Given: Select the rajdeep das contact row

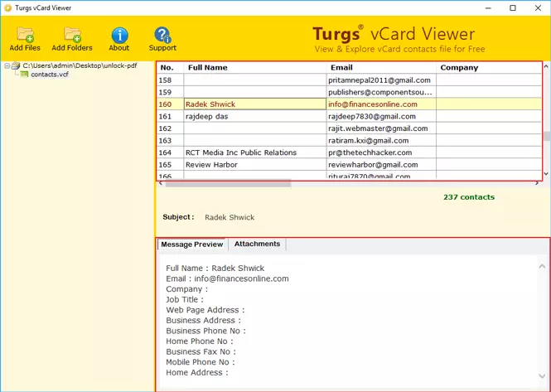Looking at the screenshot, I should pyautogui.click(x=207, y=117).
